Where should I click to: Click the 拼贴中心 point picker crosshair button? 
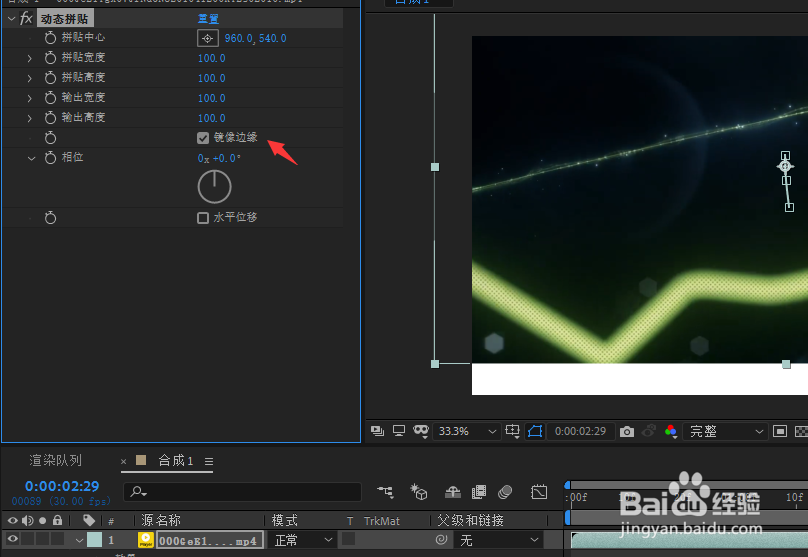point(208,38)
